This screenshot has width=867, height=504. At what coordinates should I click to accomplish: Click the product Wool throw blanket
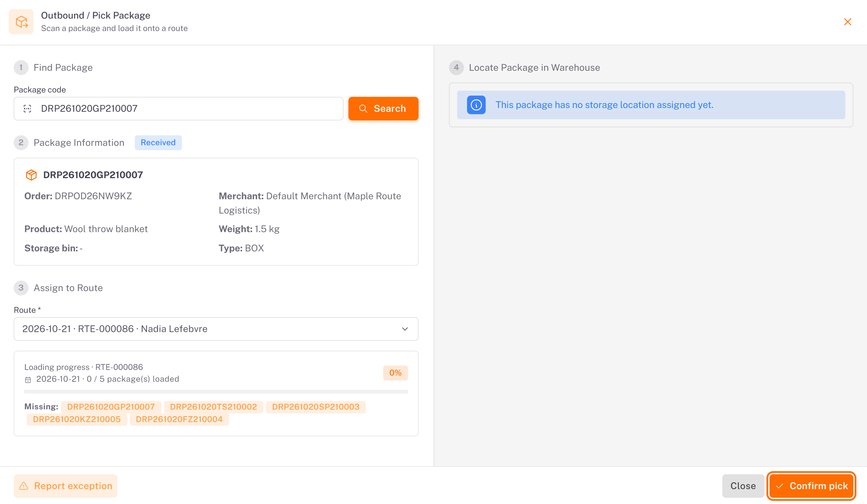106,229
